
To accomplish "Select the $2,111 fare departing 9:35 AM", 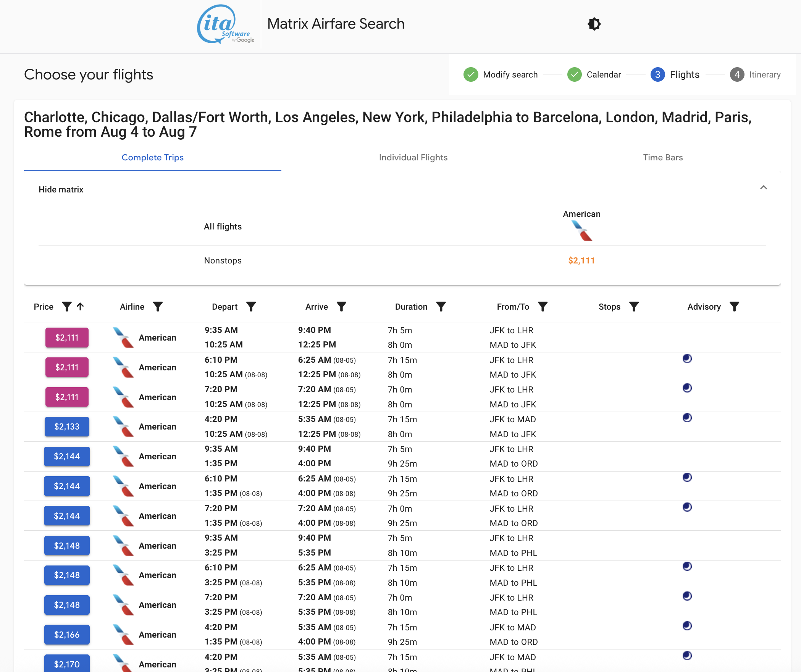I will [x=67, y=338].
